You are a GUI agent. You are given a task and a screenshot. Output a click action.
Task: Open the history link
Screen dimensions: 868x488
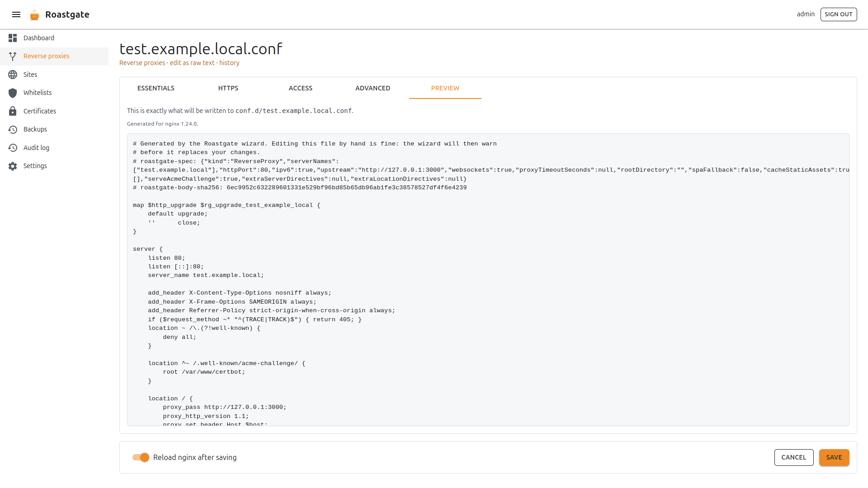click(229, 63)
